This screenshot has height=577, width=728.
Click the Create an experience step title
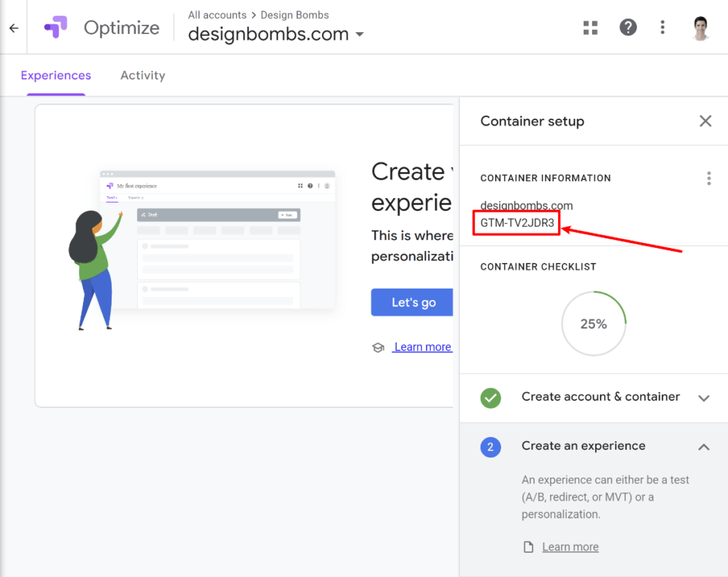583,446
